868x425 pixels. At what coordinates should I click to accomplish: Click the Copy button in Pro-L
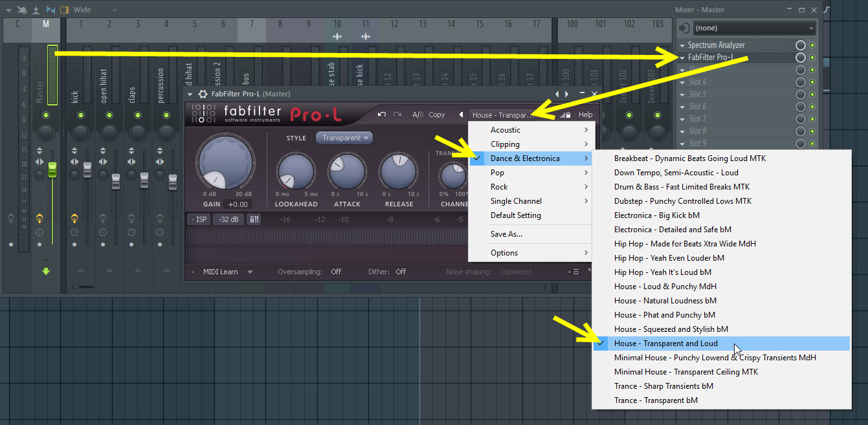click(x=437, y=114)
